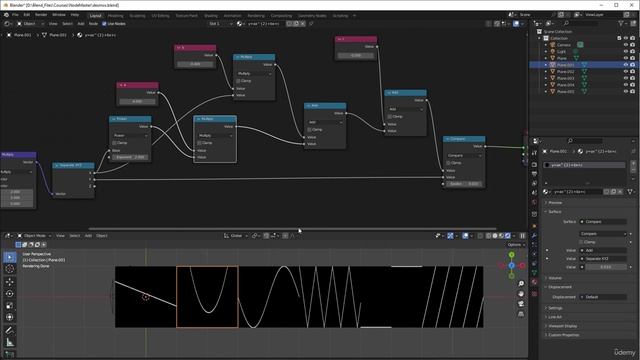Open the Render menu

click(x=41, y=15)
